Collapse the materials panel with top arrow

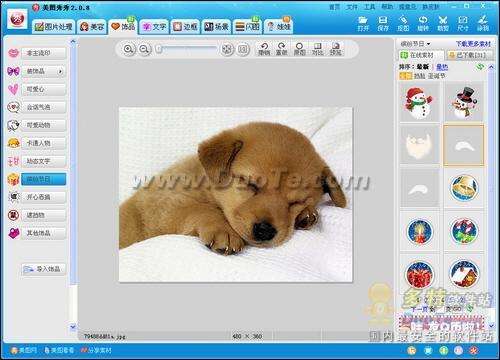pos(491,67)
